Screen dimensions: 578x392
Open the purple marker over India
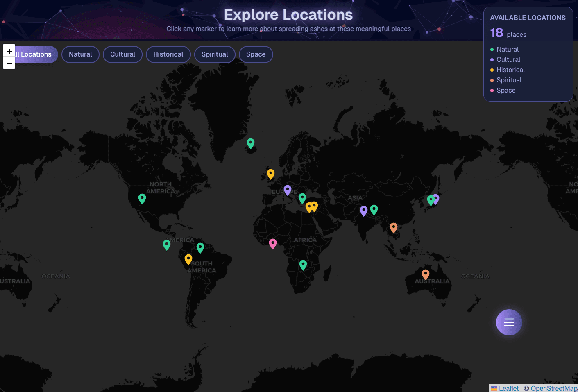click(364, 210)
